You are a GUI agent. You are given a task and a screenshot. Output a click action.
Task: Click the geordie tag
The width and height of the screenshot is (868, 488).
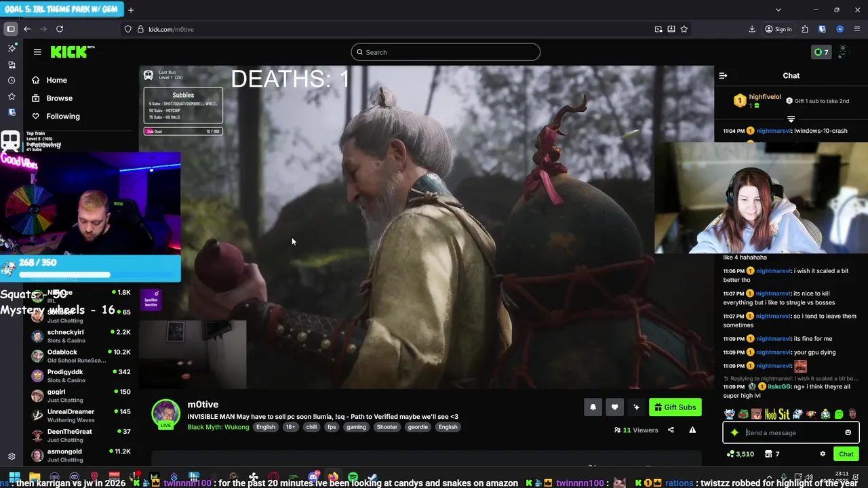418,427
